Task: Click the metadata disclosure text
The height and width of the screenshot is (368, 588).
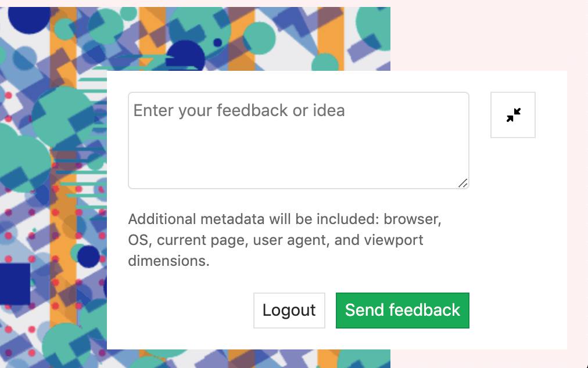Action: click(x=284, y=240)
